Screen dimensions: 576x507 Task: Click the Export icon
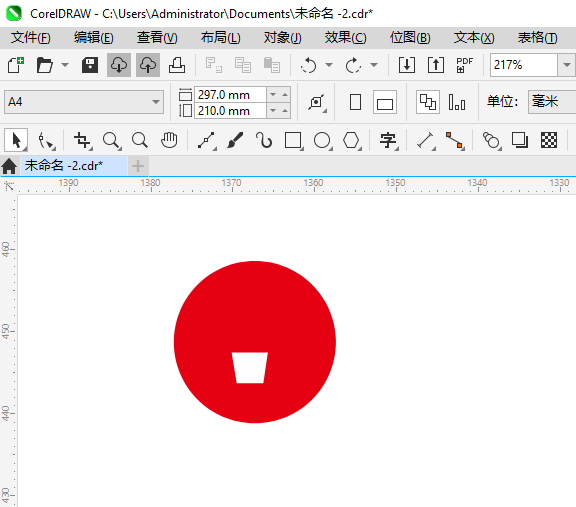436,65
